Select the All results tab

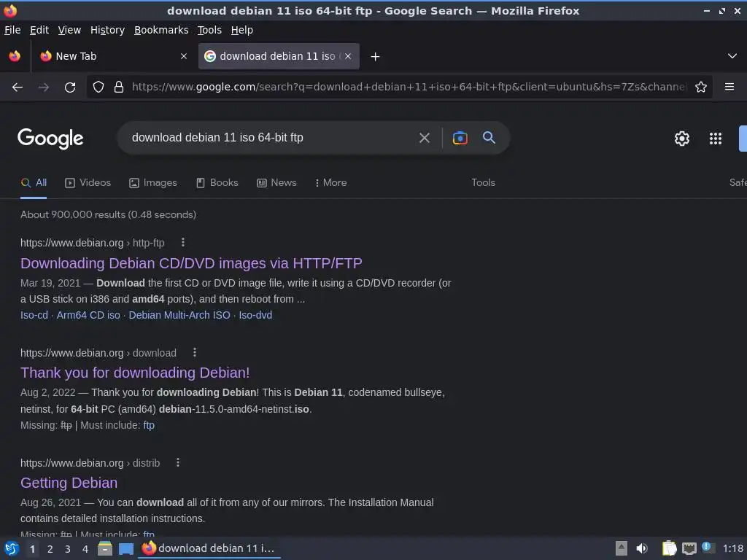[34, 183]
